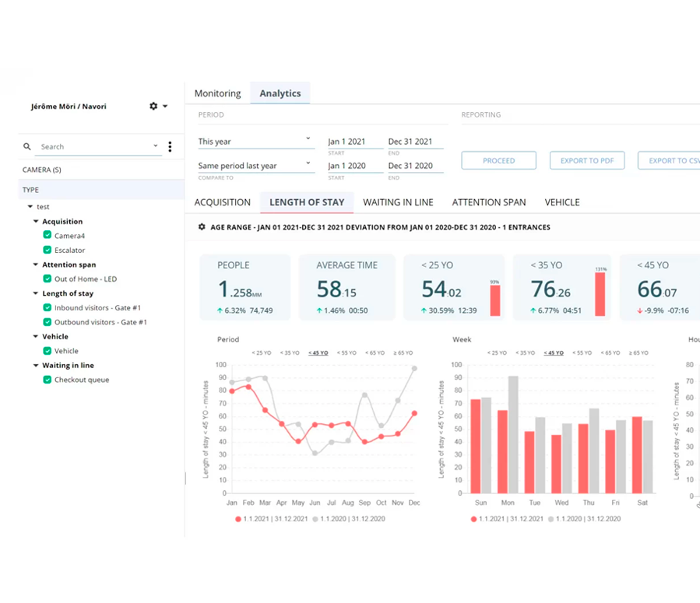The image size is (700, 603).
Task: Click Export to CSV button
Action: click(669, 160)
